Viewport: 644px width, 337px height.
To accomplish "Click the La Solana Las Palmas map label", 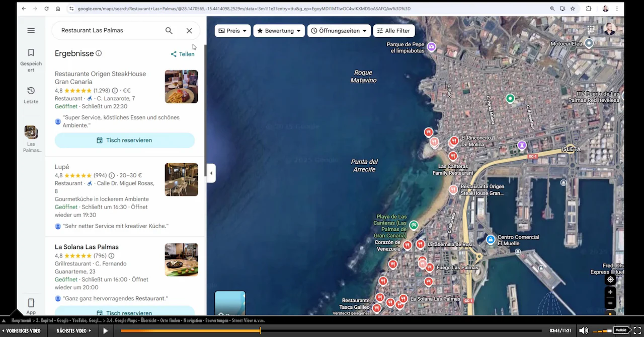I will 435,299.
